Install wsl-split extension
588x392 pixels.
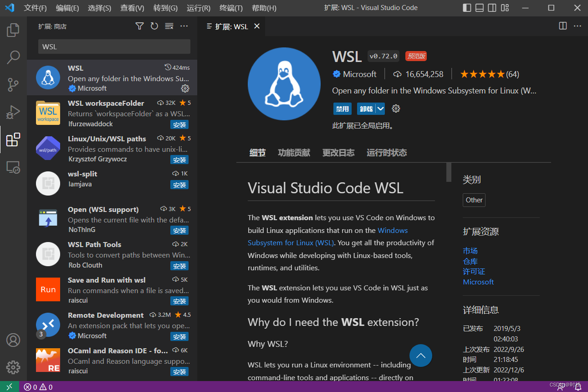click(179, 185)
